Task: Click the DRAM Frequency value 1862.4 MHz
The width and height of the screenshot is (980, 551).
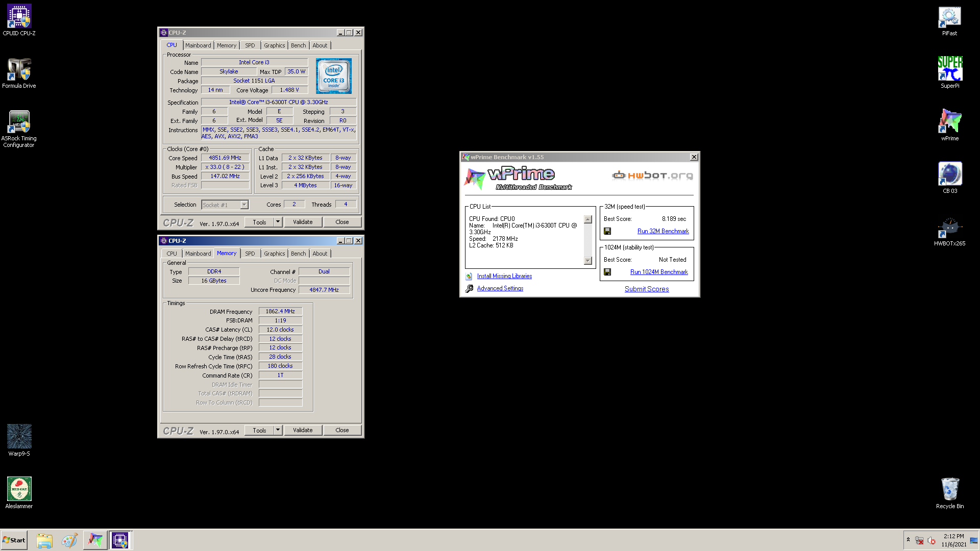Action: 280,311
